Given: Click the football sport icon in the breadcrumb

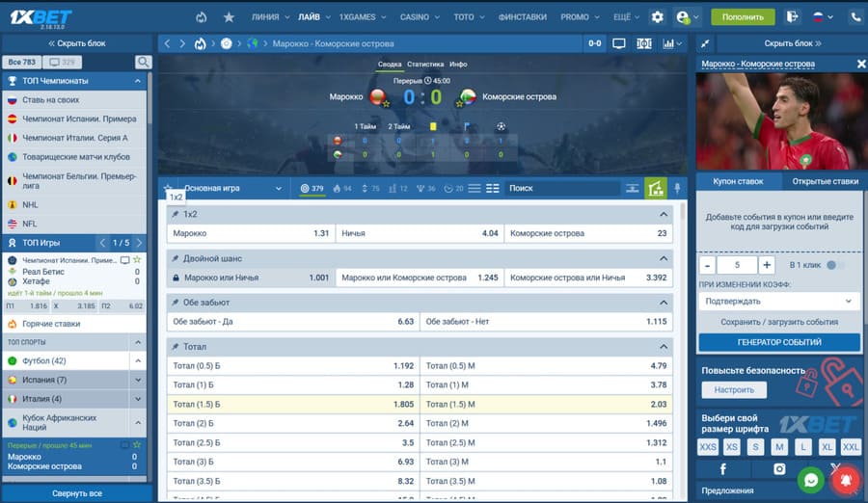Looking at the screenshot, I should 227,43.
